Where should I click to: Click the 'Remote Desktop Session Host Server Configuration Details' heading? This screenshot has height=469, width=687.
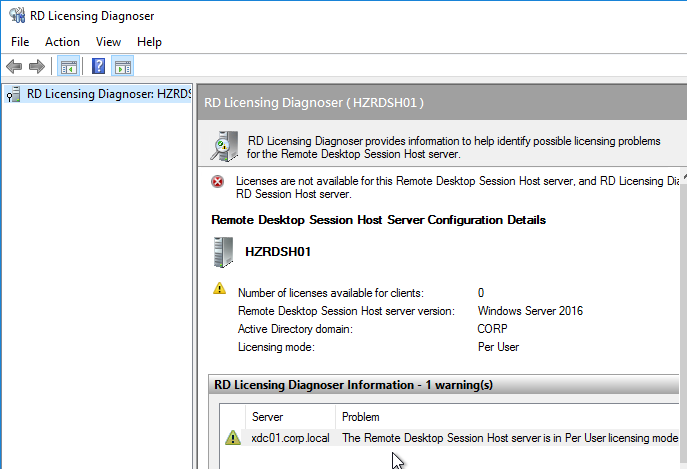(x=379, y=220)
